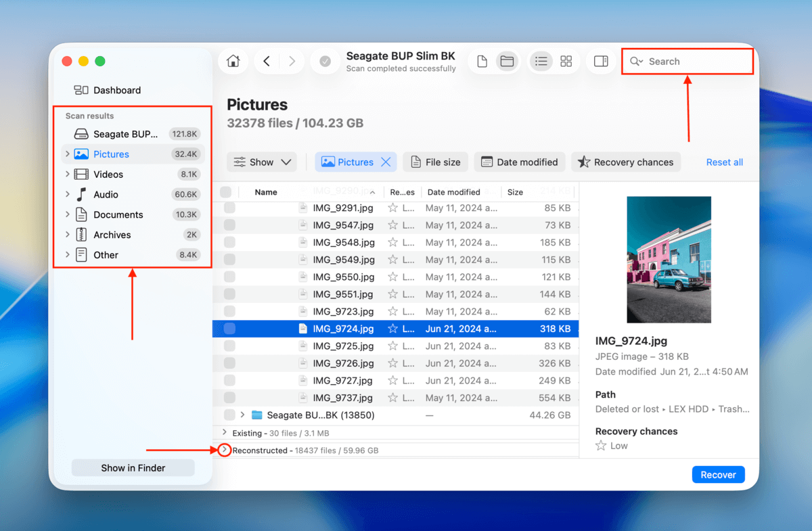Image resolution: width=812 pixels, height=531 pixels.
Task: Open the Dashboard panel
Action: [108, 90]
